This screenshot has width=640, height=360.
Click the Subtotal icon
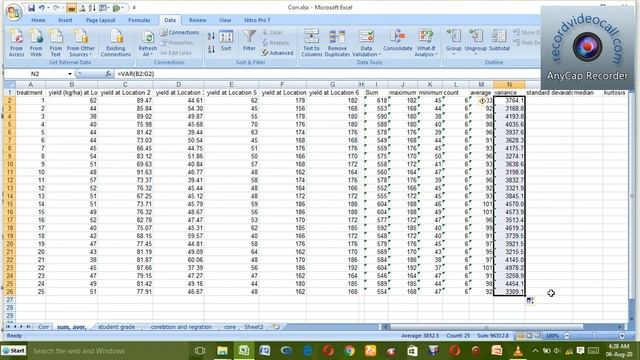coord(499,37)
